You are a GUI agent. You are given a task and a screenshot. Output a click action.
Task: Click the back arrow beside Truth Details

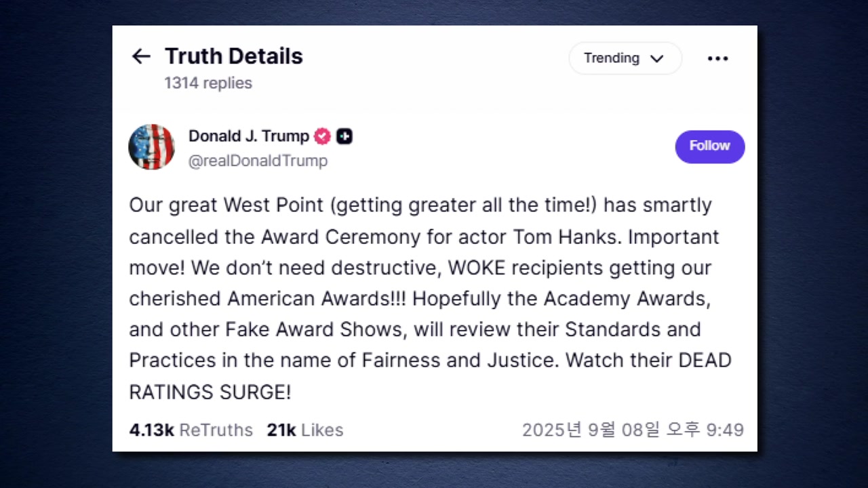pos(141,56)
